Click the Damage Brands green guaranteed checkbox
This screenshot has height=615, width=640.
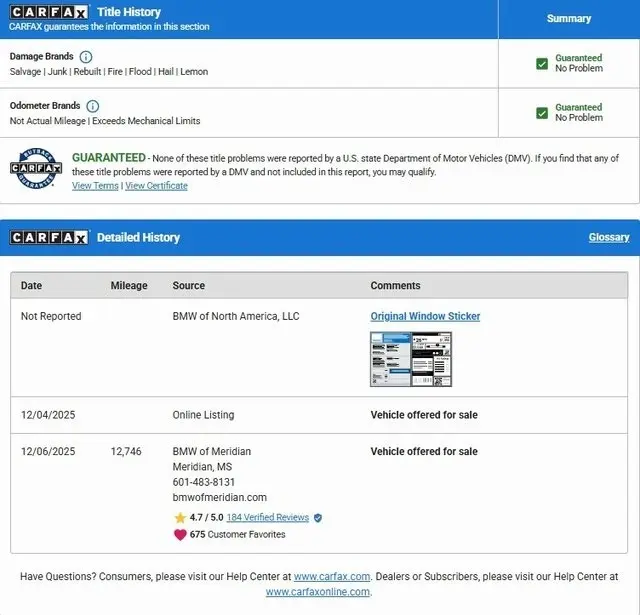coord(542,63)
